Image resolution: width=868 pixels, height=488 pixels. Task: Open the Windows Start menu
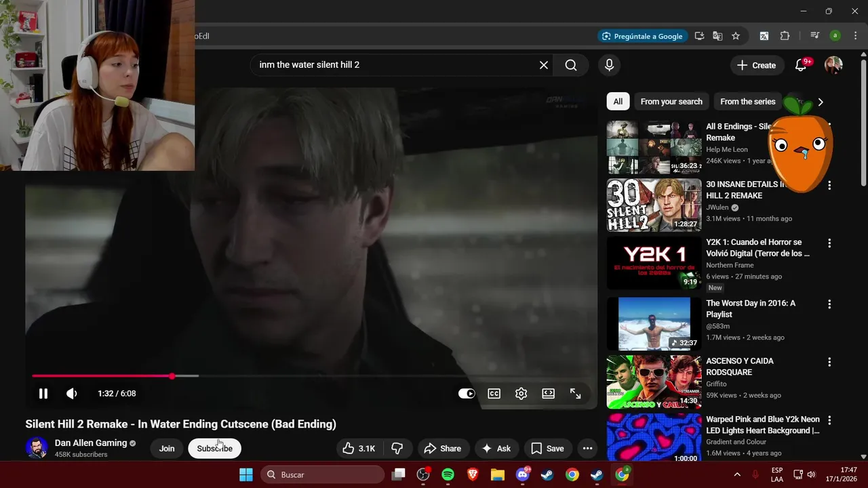pyautogui.click(x=246, y=474)
